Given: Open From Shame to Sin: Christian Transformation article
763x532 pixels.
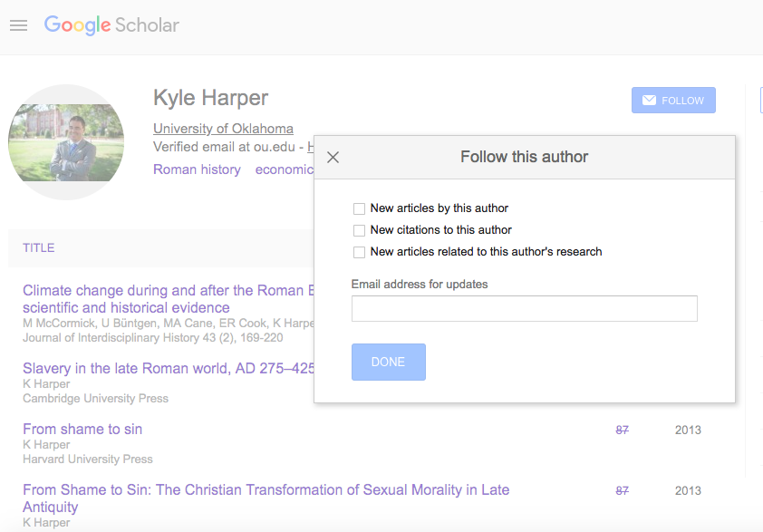Looking at the screenshot, I should (266, 489).
